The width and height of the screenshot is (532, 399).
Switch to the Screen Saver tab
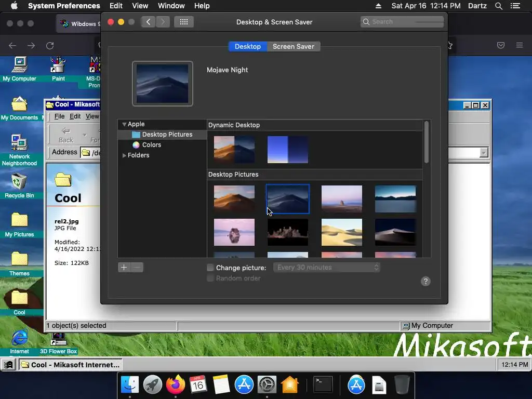294,46
